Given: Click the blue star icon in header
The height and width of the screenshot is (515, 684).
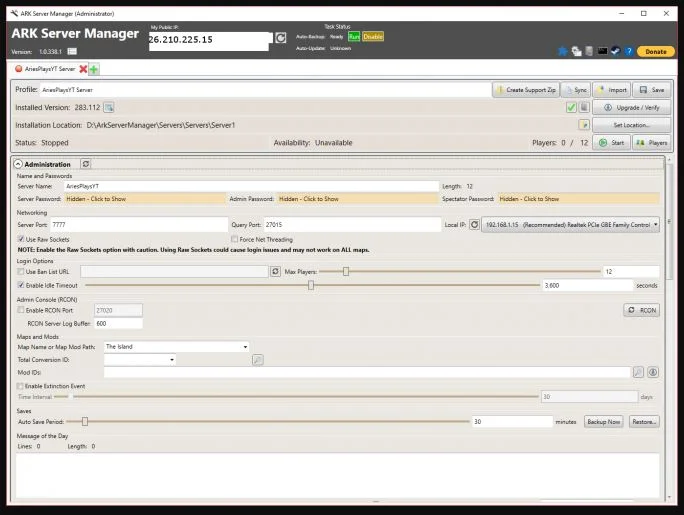Looking at the screenshot, I should pos(563,51).
